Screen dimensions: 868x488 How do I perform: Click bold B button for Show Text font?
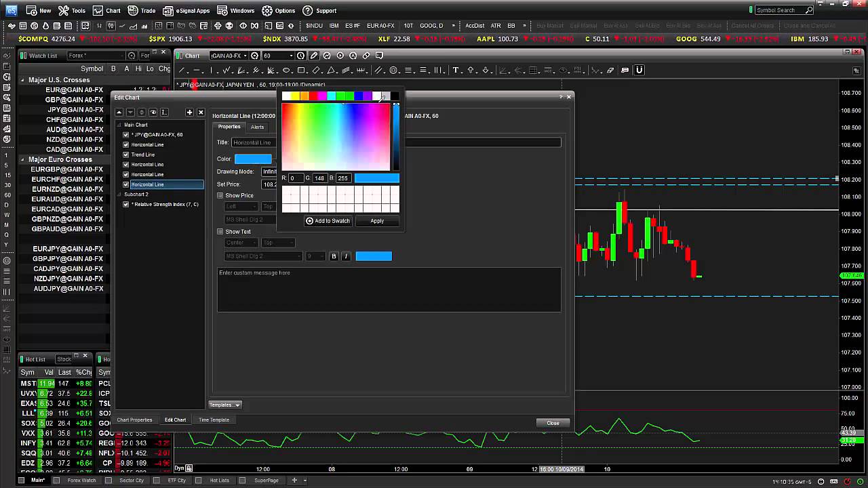coord(334,256)
